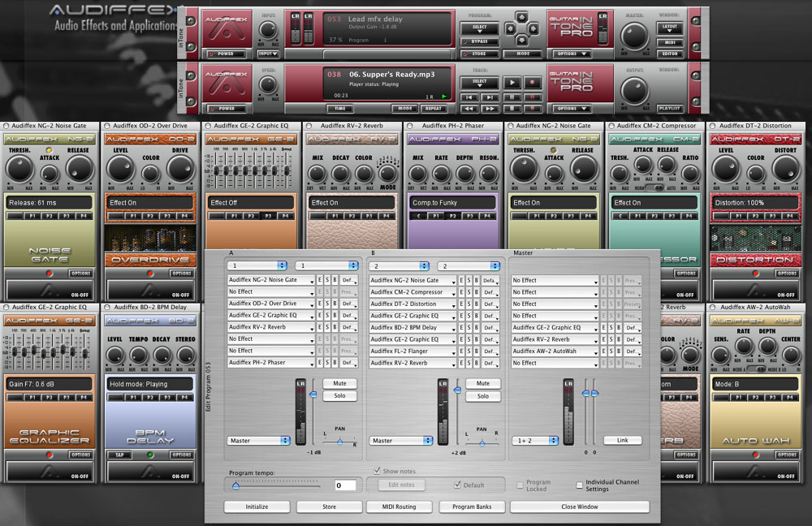Toggle the Bypass switch in the program rack
This screenshot has width=812, height=526.
[480, 41]
